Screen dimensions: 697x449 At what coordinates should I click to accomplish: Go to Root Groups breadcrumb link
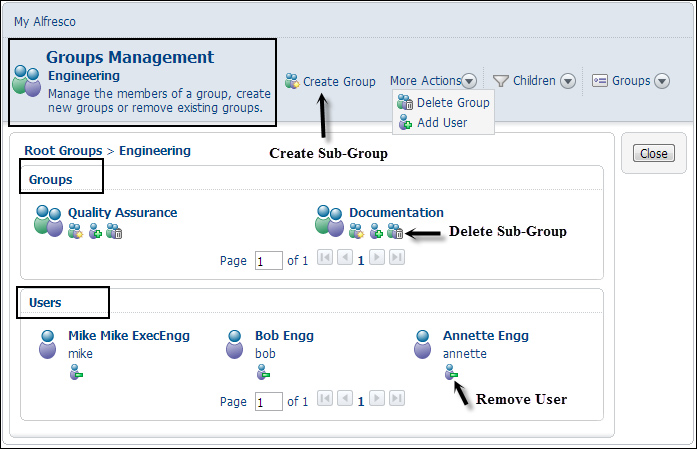(63, 151)
